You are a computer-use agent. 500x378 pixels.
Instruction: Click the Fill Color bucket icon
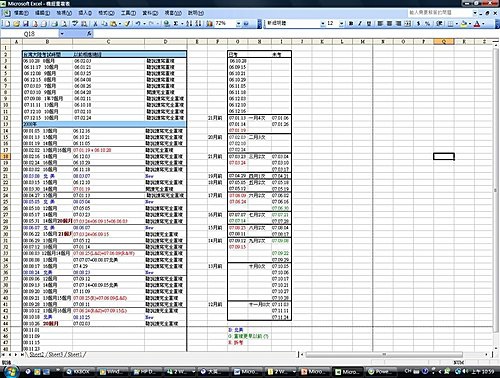click(x=463, y=23)
